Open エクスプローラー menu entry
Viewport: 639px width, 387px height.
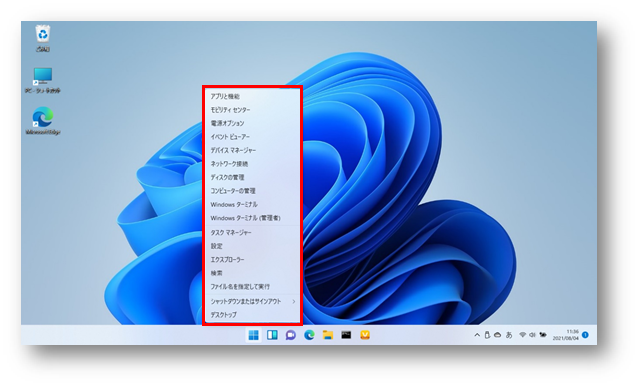[x=252, y=259]
